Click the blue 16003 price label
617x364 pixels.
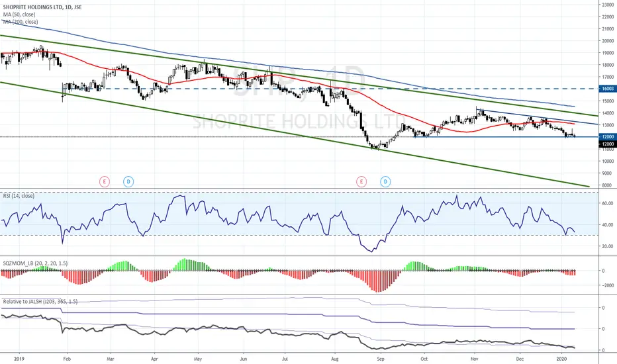click(x=607, y=89)
